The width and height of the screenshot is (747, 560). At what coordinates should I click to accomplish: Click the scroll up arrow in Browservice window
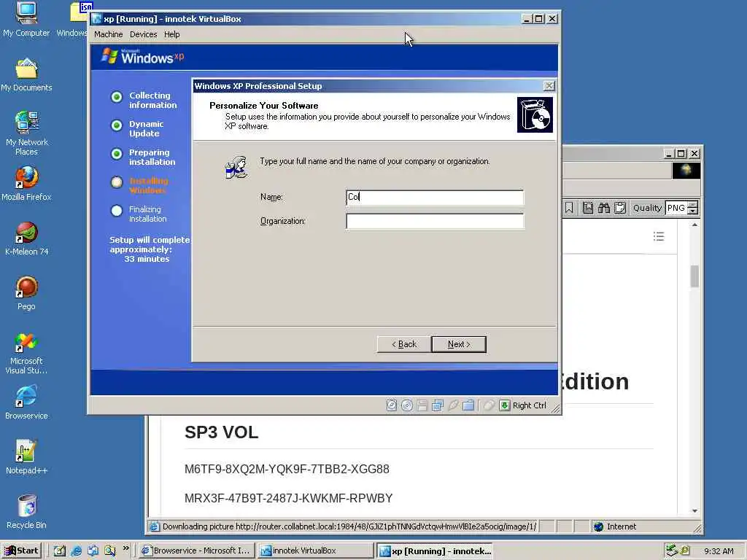[x=694, y=225]
